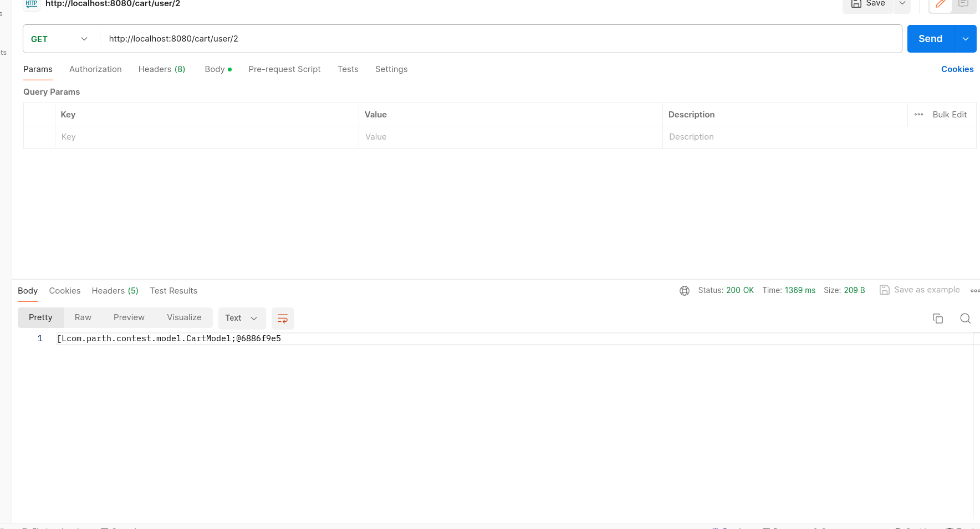
Task: Expand the Send options arrow
Action: (966, 39)
